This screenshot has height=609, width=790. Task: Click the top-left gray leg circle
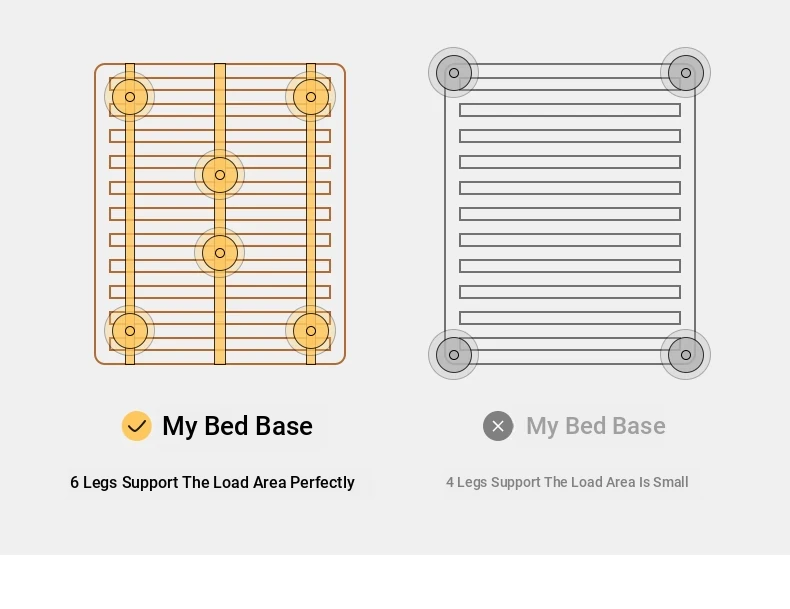[x=453, y=73]
